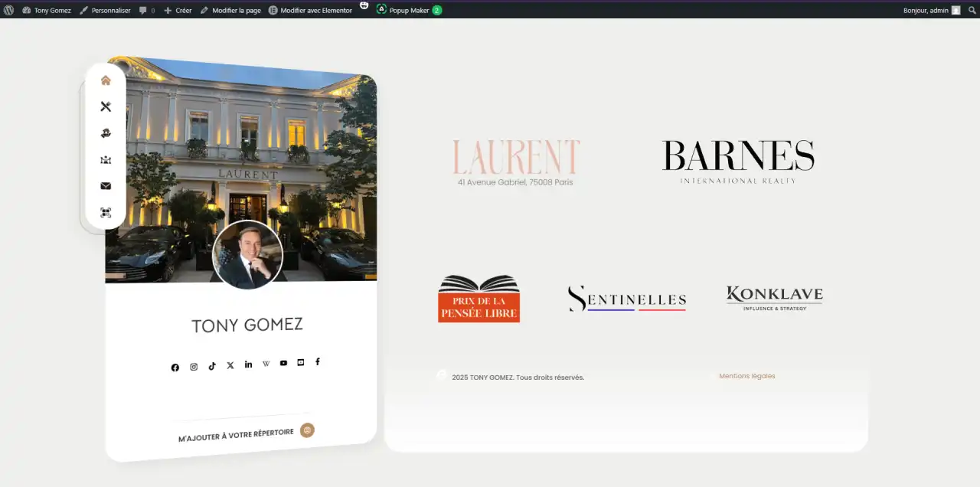Open the LinkedIn profile icon
980x487 pixels.
248,364
